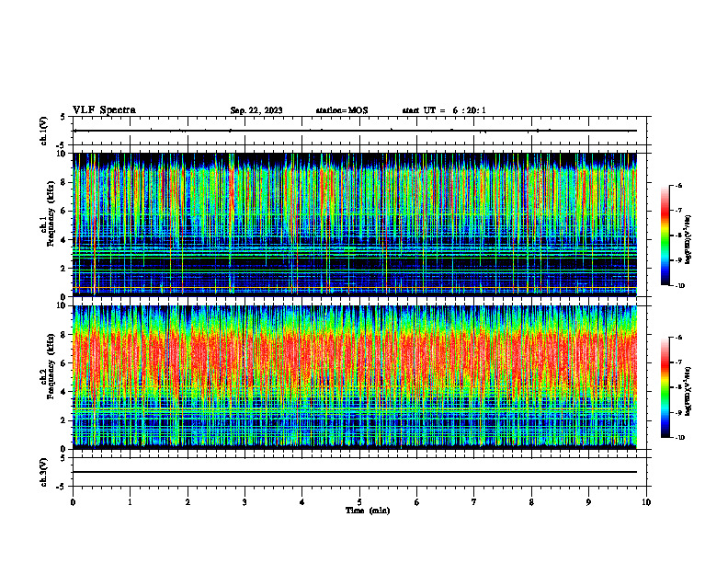Image resolution: width=728 pixels, height=563 pixels.
Task: Select the date text "Sep. 22, 2023"
Action: pos(256,110)
